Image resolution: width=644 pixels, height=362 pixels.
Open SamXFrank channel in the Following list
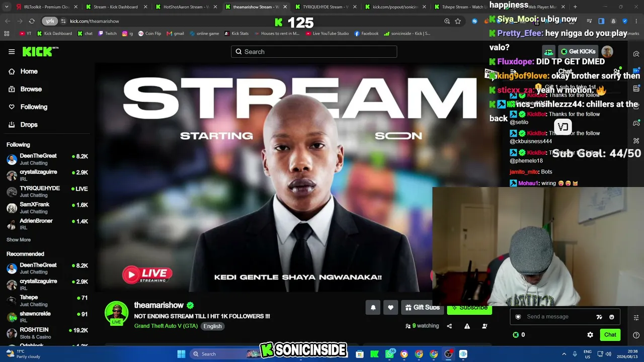[47, 208]
